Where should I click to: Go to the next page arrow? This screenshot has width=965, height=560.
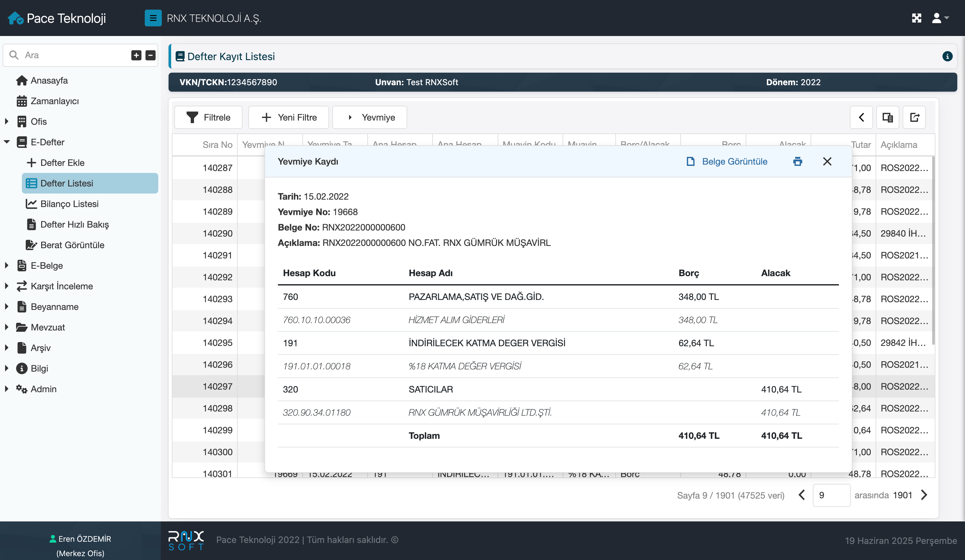click(924, 495)
